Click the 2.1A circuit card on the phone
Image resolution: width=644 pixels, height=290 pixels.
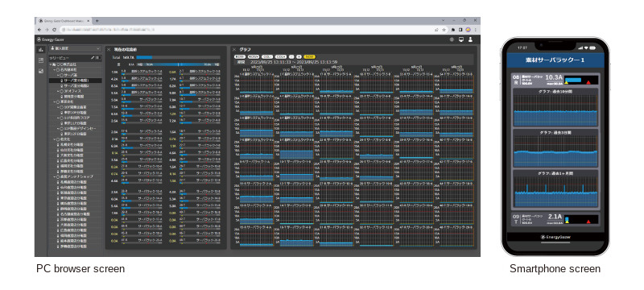[555, 219]
